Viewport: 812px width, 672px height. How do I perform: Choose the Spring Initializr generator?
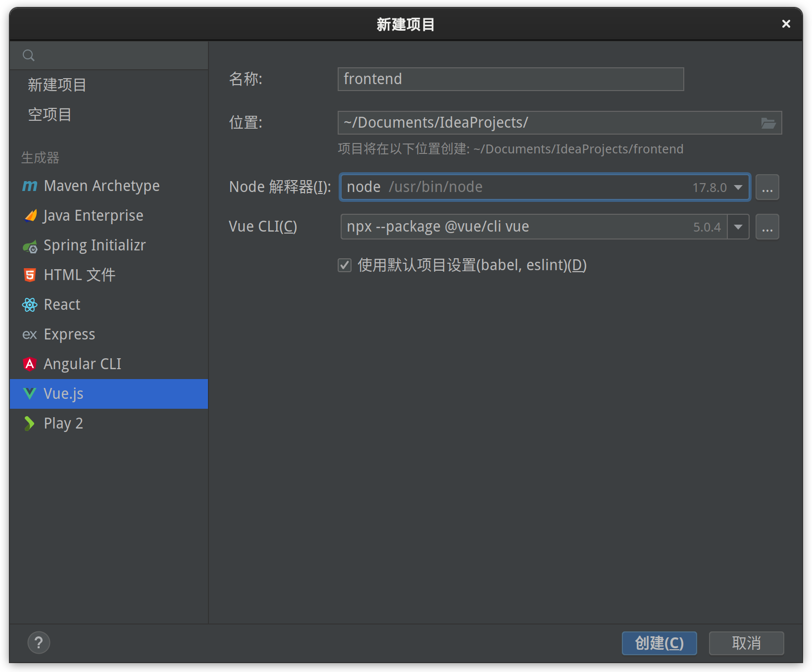(109, 245)
